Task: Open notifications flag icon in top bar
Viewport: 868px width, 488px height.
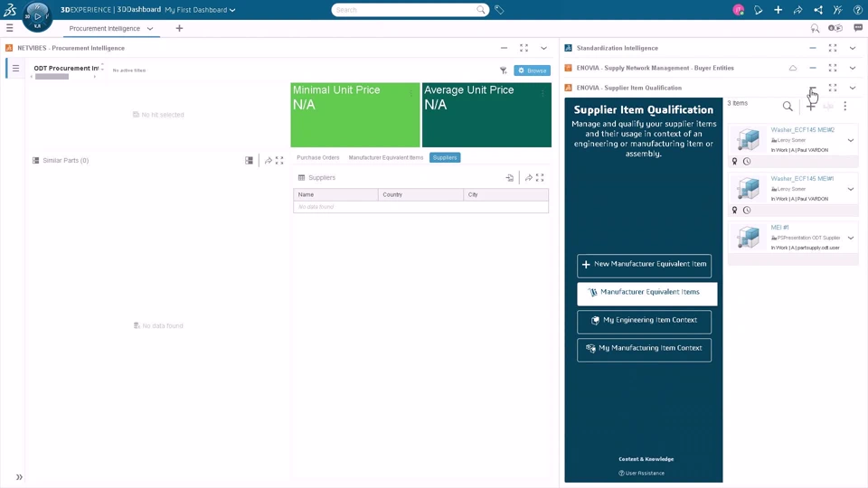Action: point(758,10)
